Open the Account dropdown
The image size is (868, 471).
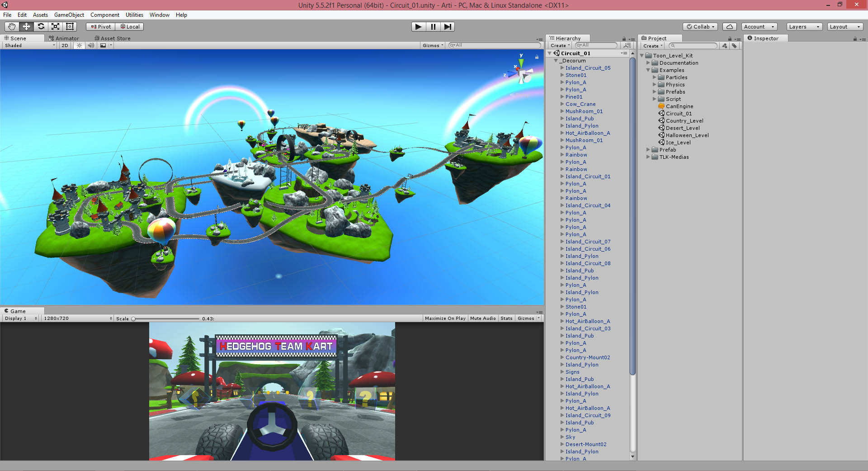point(759,27)
